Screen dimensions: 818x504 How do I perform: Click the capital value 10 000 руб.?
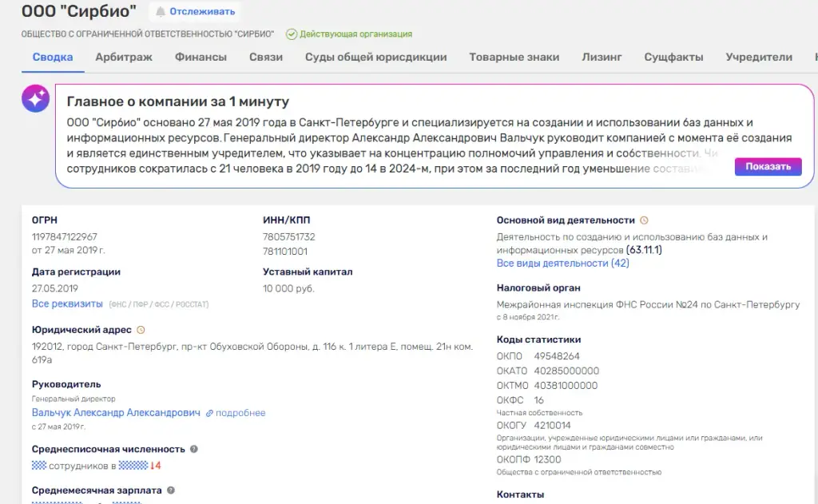point(288,288)
